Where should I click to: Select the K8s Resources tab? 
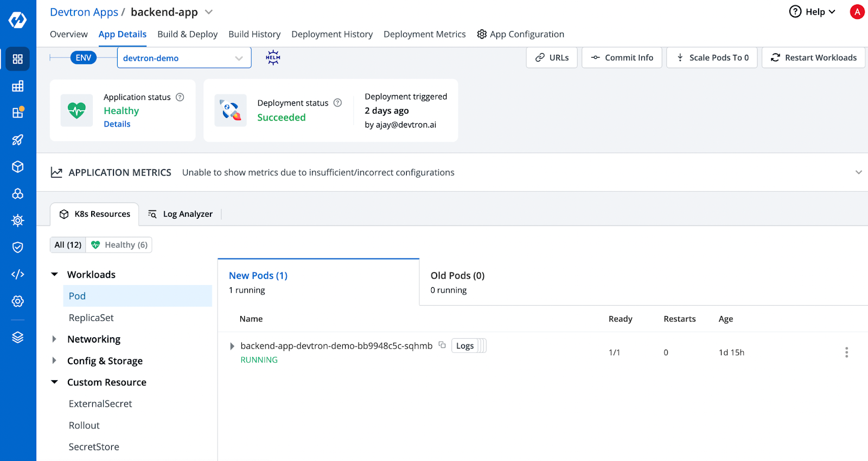[x=94, y=214]
